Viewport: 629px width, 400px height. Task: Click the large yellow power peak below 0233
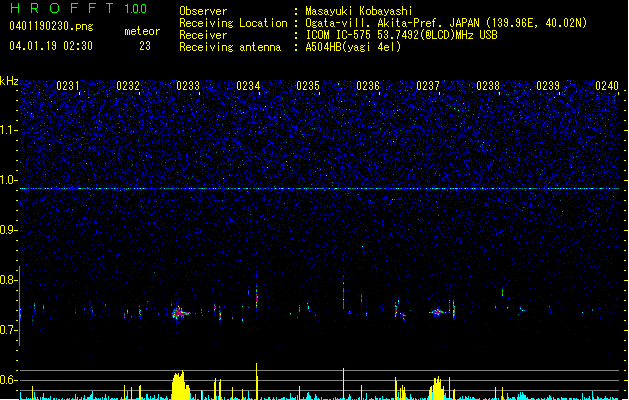[181, 385]
